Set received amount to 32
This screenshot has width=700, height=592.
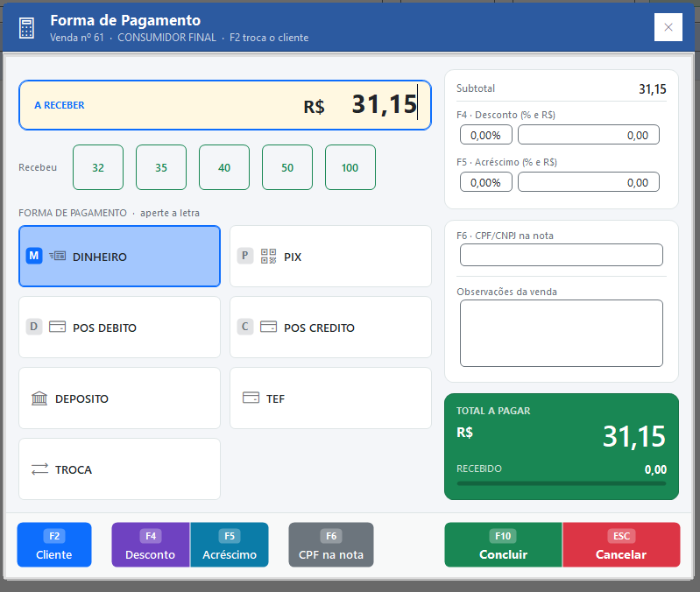[x=98, y=167]
